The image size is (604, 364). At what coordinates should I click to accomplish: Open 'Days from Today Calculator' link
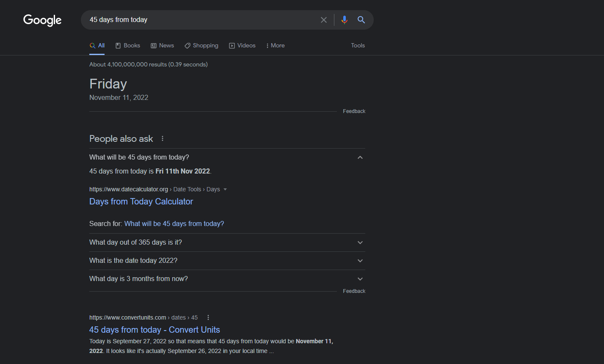pyautogui.click(x=141, y=201)
